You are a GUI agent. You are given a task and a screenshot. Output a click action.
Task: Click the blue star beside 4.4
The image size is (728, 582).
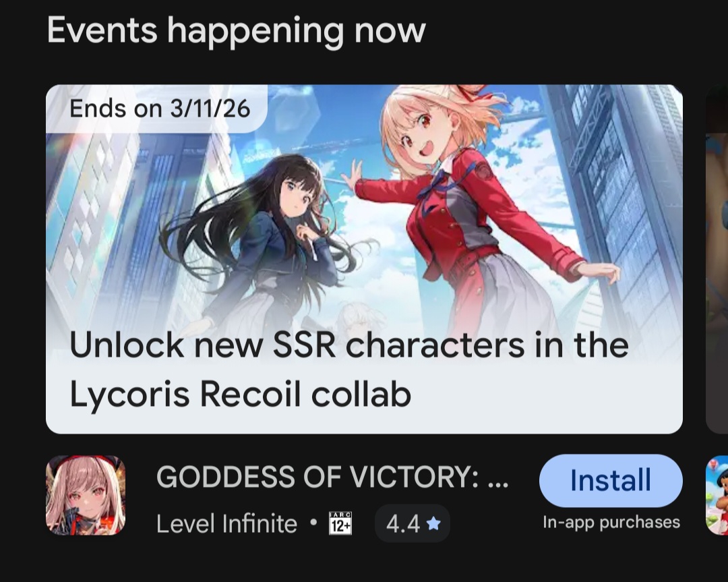tap(433, 524)
